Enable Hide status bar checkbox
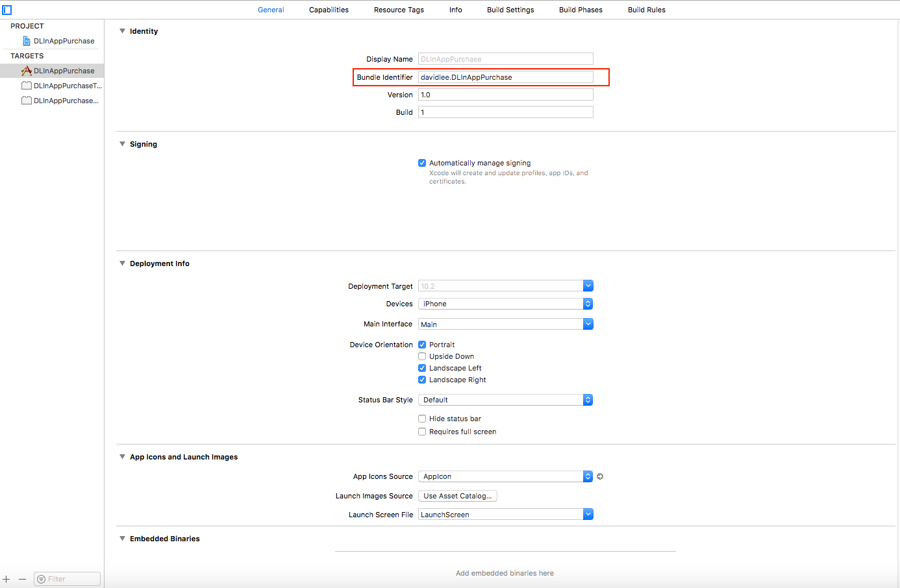The image size is (900, 588). point(422,419)
